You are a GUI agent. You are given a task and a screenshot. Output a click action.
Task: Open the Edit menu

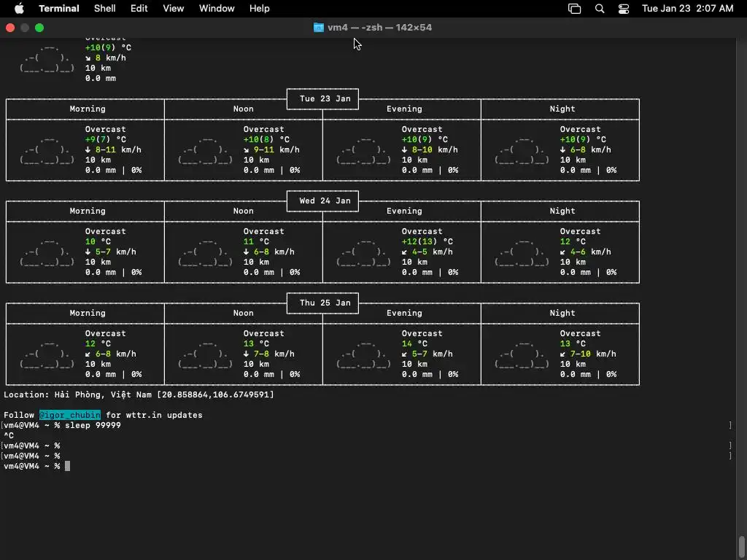(x=139, y=9)
